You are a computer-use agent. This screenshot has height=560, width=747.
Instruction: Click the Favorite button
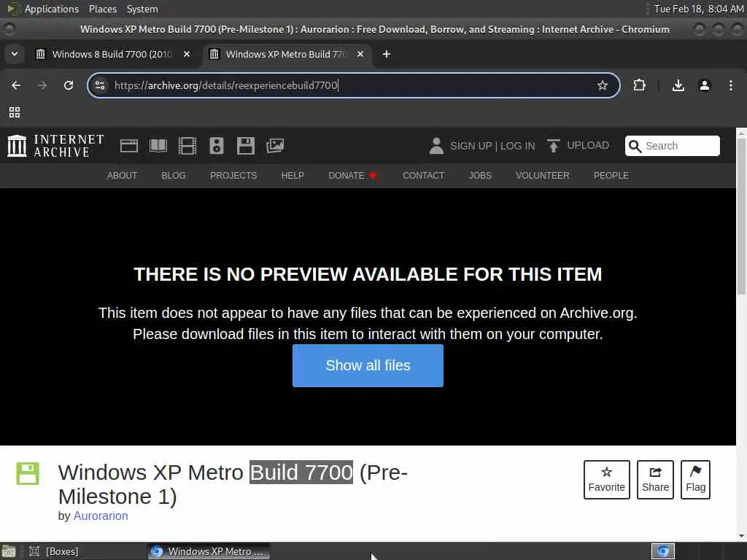pyautogui.click(x=606, y=480)
